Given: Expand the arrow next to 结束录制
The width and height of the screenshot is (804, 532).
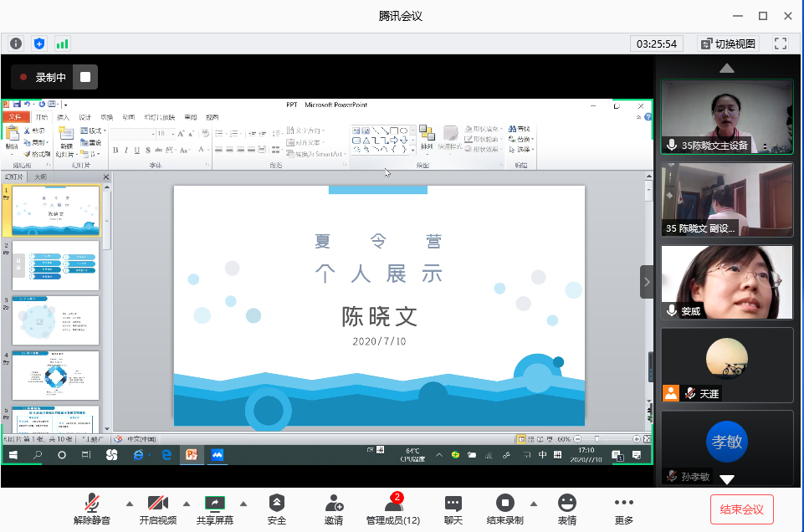Looking at the screenshot, I should pos(533,504).
